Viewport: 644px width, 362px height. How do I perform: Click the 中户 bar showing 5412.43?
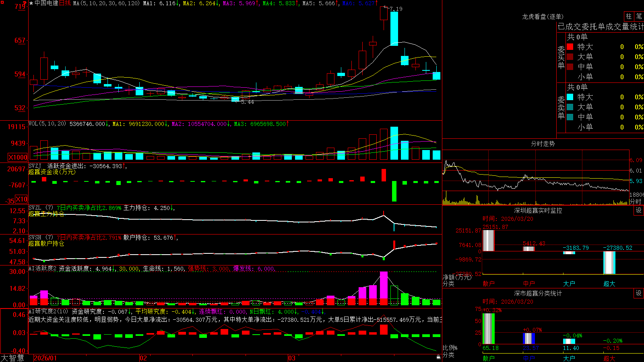(528, 249)
